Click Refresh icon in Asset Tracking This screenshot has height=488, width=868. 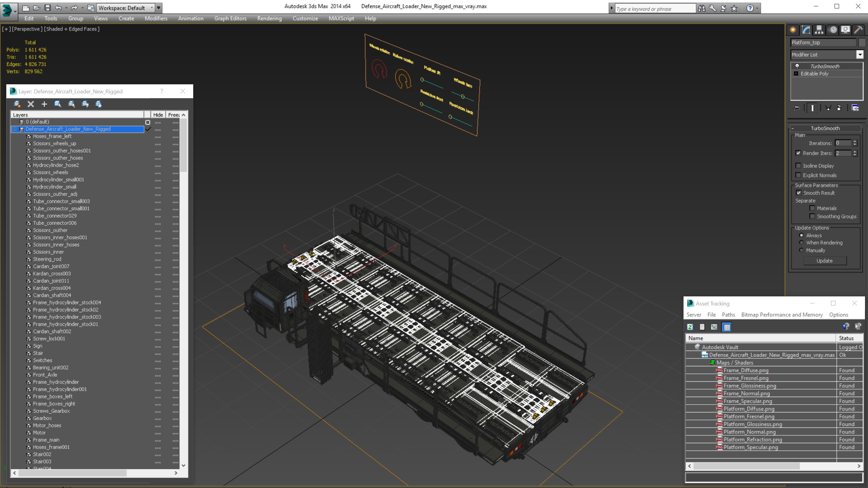tap(690, 327)
